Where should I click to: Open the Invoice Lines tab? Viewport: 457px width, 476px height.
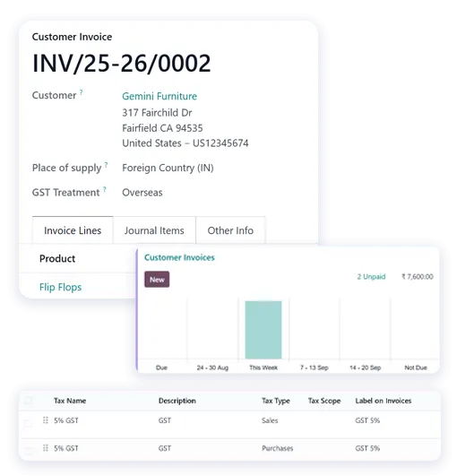[x=73, y=230]
